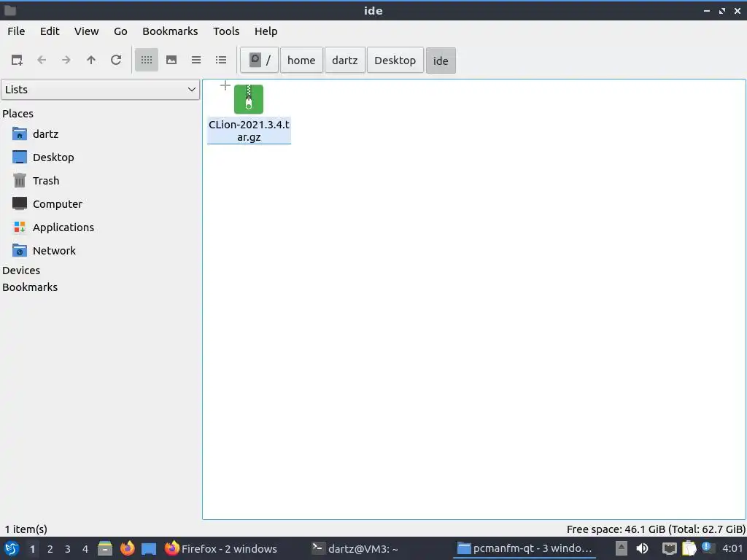Viewport: 747px width, 560px height.
Task: Open a new tab with toolbar icon
Action: click(x=18, y=60)
